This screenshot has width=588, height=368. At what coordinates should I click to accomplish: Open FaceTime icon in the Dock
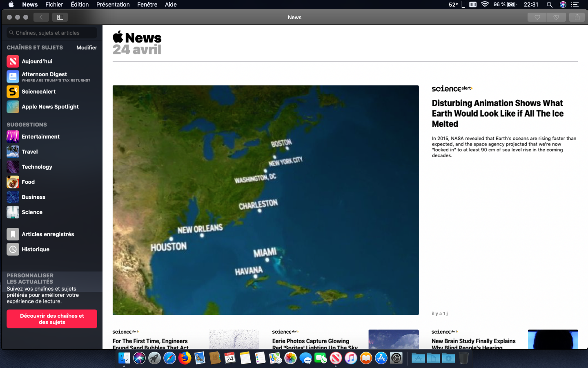click(x=321, y=358)
